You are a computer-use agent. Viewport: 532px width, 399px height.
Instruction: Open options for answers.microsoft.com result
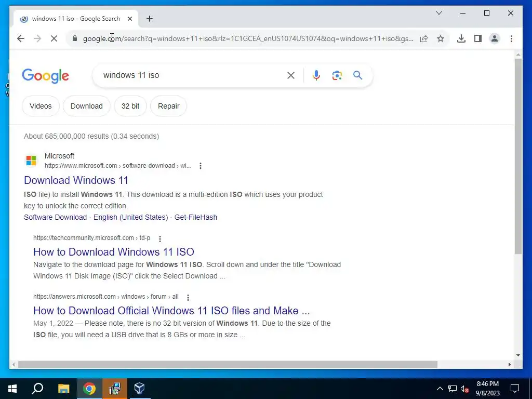(x=188, y=298)
